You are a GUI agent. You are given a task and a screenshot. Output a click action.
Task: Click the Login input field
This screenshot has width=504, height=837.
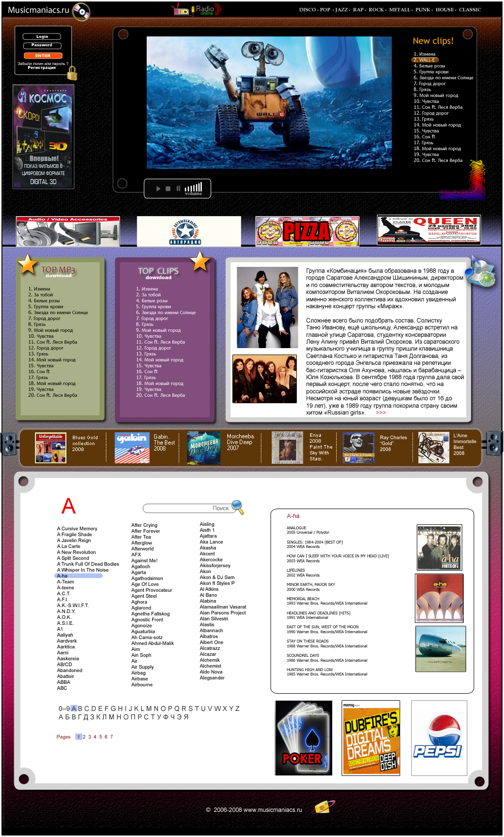click(x=42, y=36)
